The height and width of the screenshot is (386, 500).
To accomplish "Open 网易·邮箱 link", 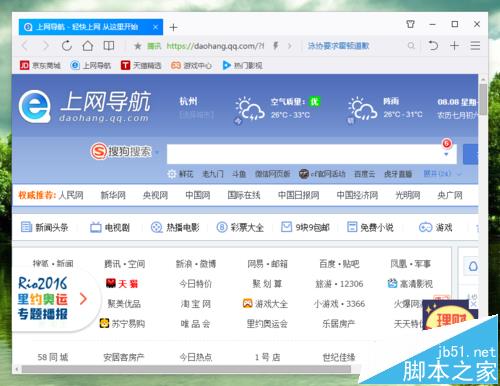I will (267, 264).
